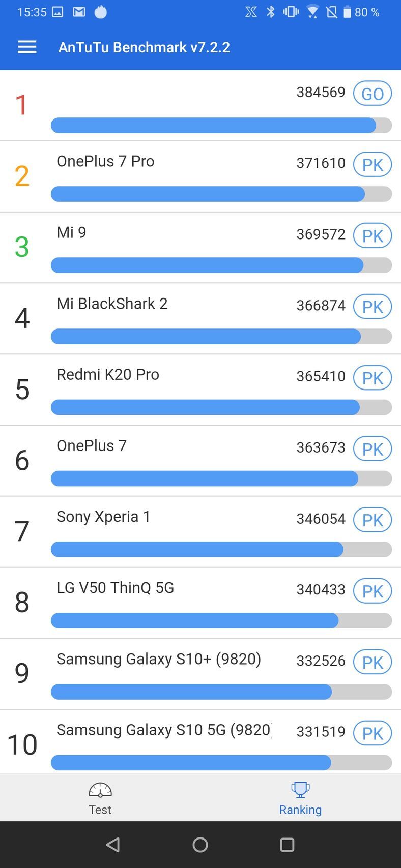This screenshot has height=868, width=401.
Task: Tap the Test speedometer icon
Action: click(x=100, y=790)
